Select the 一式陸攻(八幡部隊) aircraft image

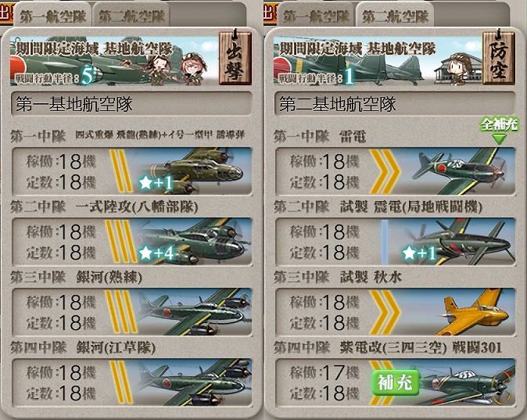193,242
